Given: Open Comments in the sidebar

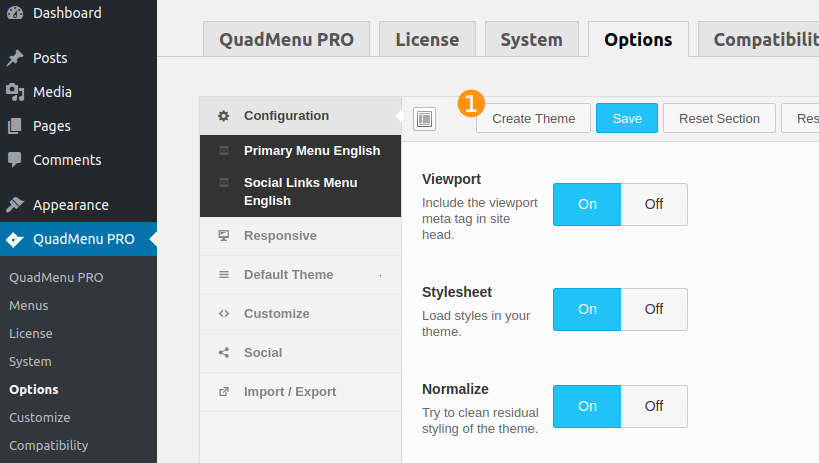Looking at the screenshot, I should (78, 160).
